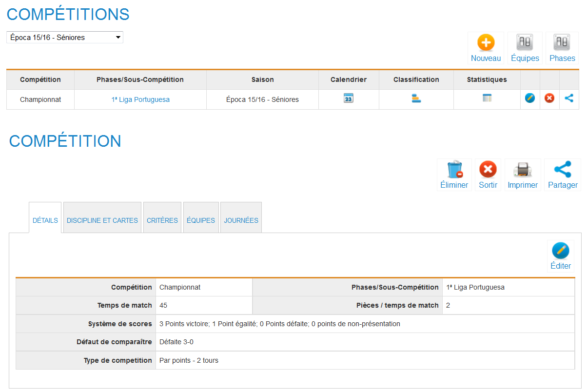Viewport: 587px width, 392px height.
Task: Go to the Journées tab
Action: pos(241,220)
